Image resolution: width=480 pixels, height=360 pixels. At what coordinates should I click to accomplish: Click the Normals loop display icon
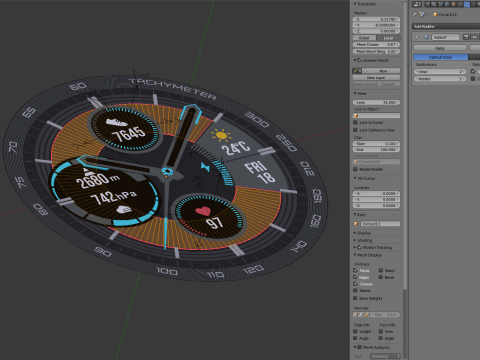point(360,315)
